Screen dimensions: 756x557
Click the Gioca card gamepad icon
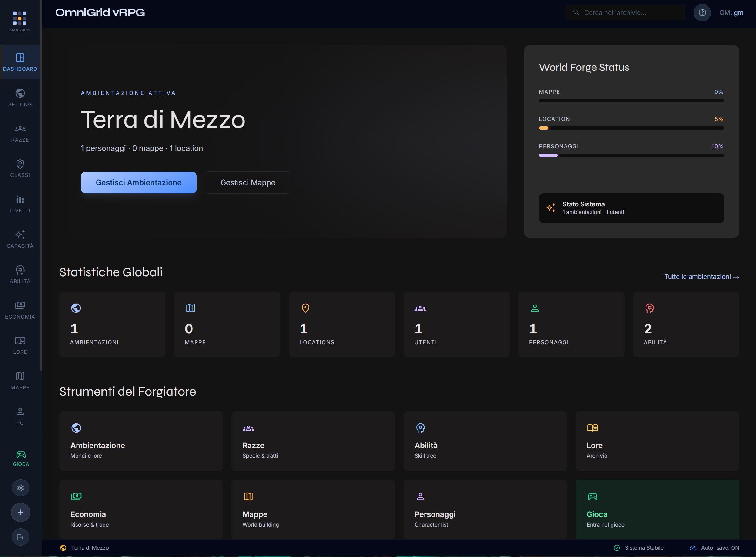point(592,496)
